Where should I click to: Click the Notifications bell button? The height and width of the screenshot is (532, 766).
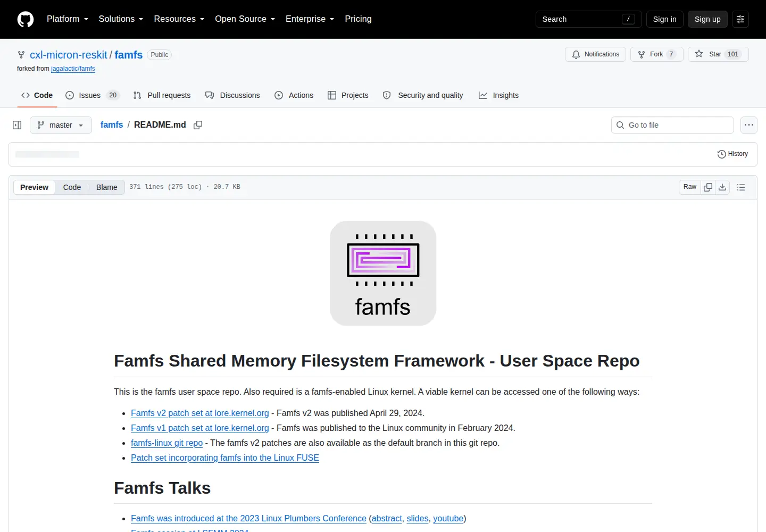coord(595,54)
